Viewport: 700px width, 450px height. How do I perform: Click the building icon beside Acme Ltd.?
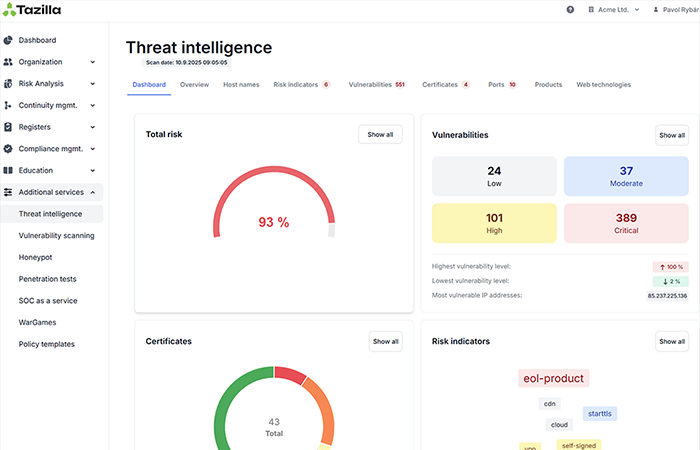point(591,9)
